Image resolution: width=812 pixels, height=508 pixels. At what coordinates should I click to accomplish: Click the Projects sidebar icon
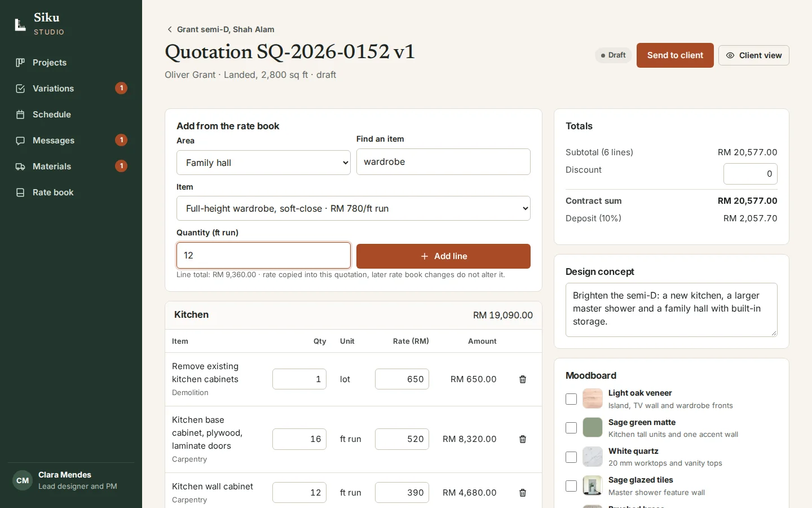pyautogui.click(x=20, y=63)
